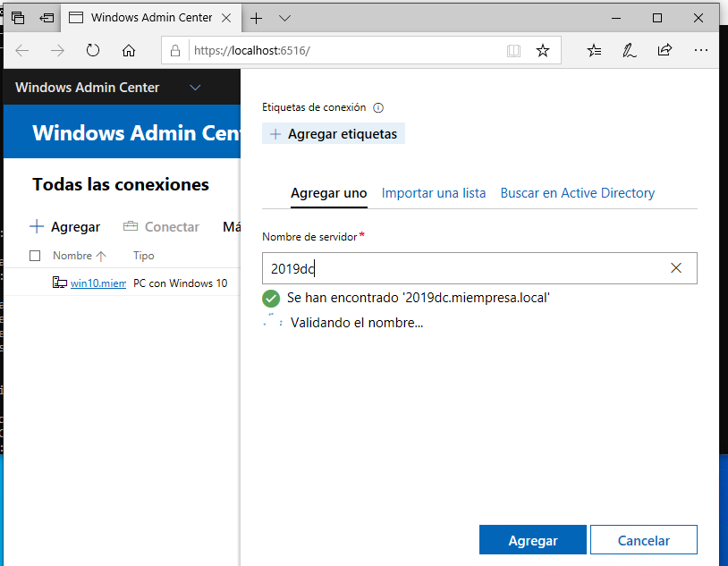Expand the Windows Admin Center chevron dropdown

(x=196, y=88)
